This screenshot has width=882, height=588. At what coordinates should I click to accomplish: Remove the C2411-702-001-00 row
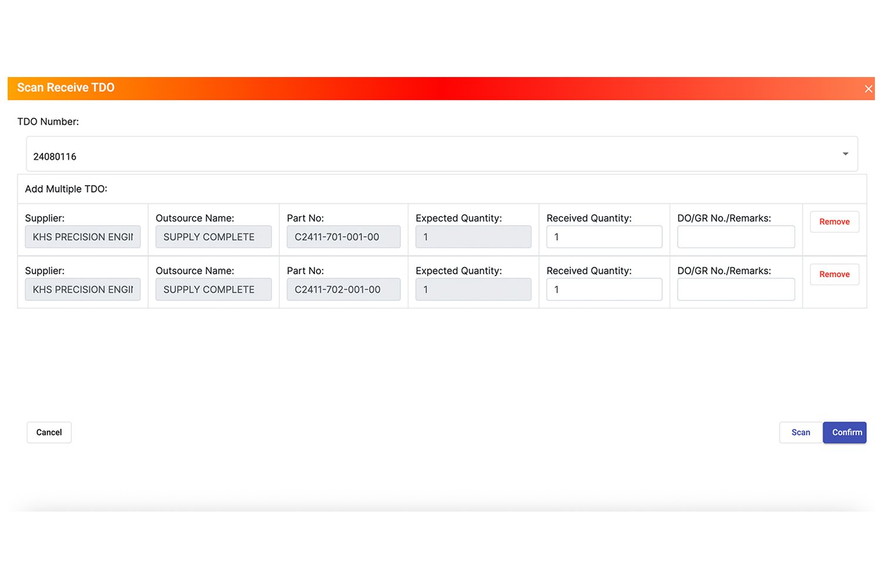[x=834, y=274]
